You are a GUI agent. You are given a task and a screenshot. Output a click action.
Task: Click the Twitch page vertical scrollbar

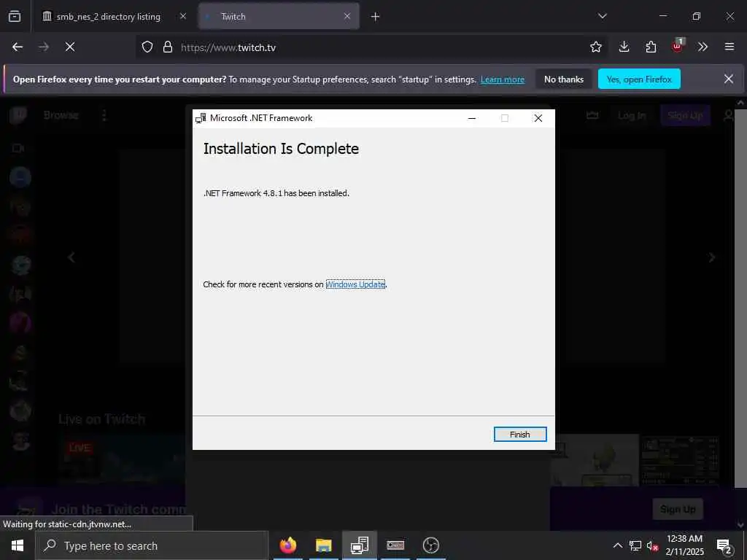coord(741,297)
